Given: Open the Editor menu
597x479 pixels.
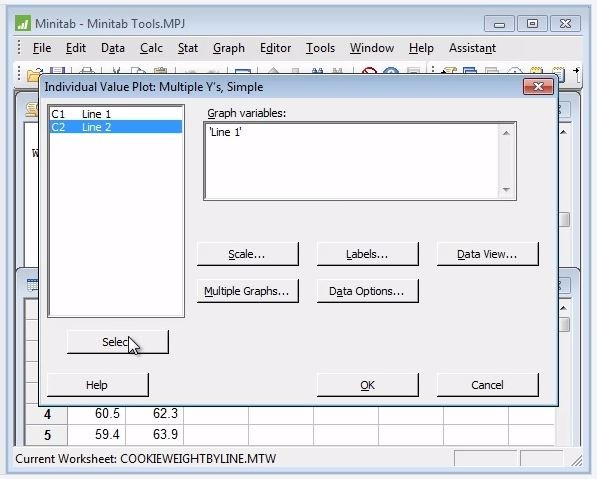Looking at the screenshot, I should pos(275,48).
